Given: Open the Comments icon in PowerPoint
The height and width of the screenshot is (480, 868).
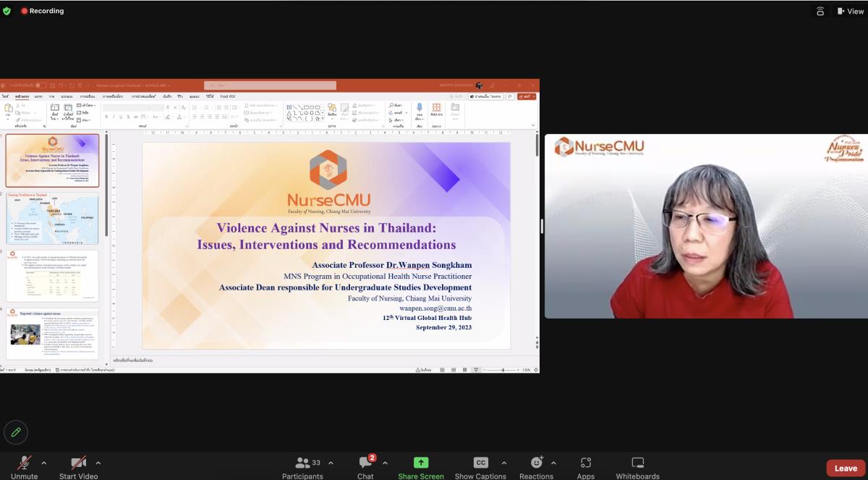Looking at the screenshot, I should click(x=510, y=96).
